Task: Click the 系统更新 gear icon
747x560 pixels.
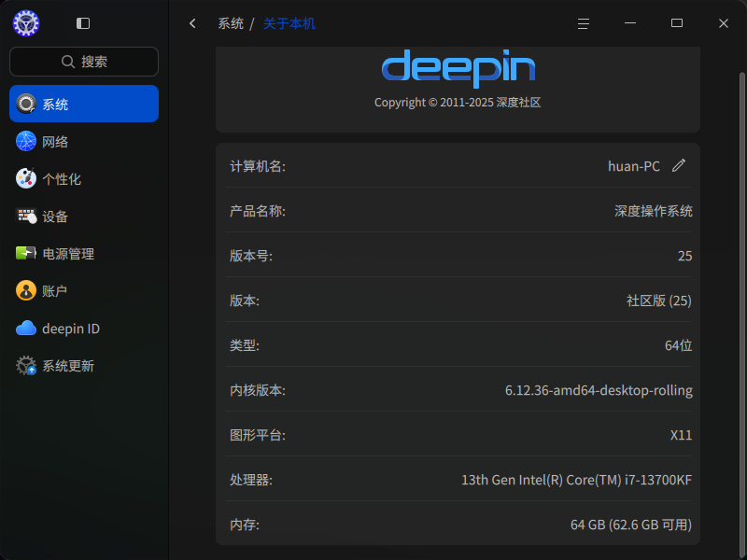Action: tap(26, 365)
